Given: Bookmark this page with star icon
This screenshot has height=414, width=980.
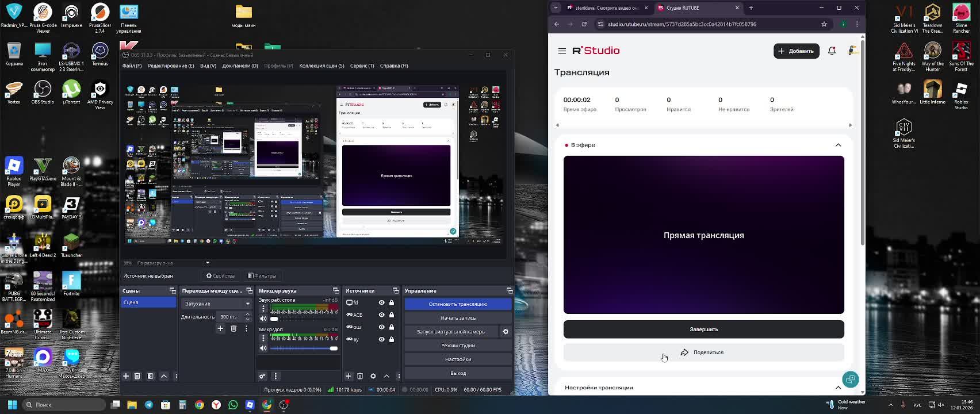Looking at the screenshot, I should [x=824, y=24].
